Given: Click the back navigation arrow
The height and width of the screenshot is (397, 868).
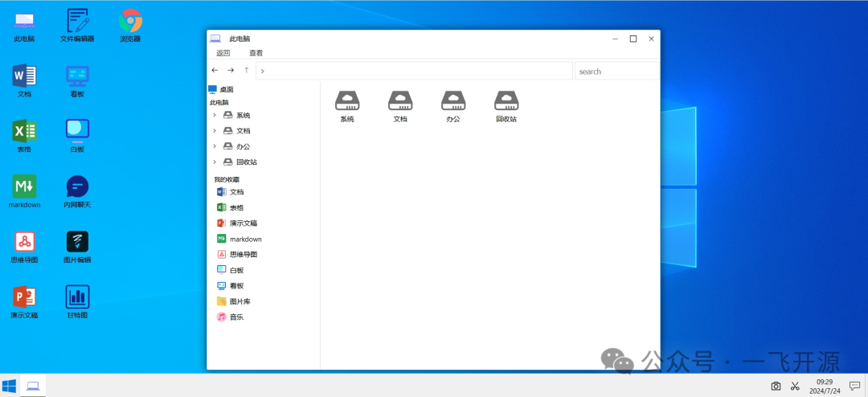Looking at the screenshot, I should tap(215, 71).
